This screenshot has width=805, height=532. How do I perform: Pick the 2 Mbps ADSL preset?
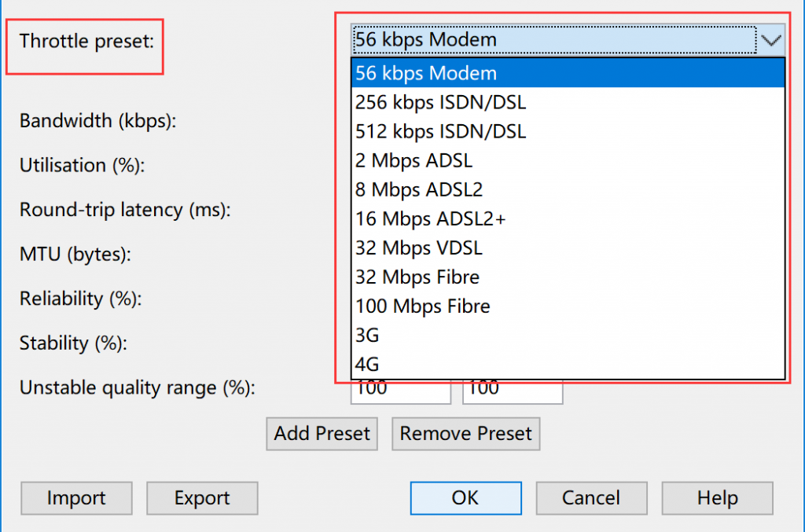pos(568,160)
